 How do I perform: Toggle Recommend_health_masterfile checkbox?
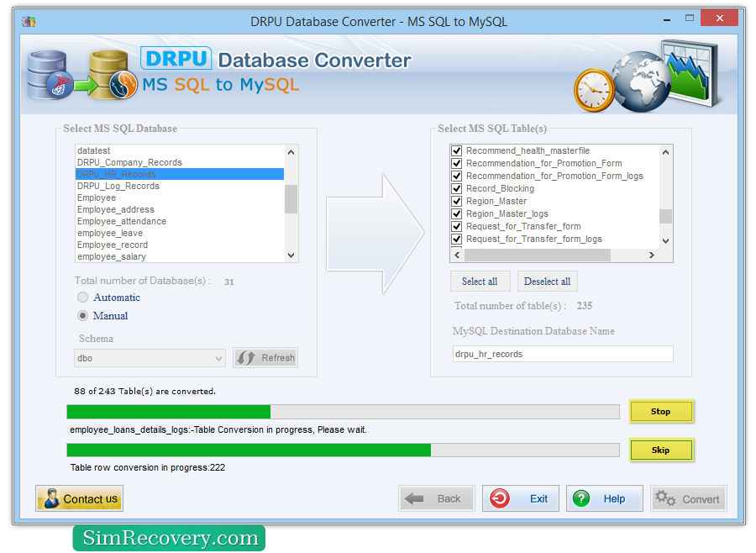[457, 150]
